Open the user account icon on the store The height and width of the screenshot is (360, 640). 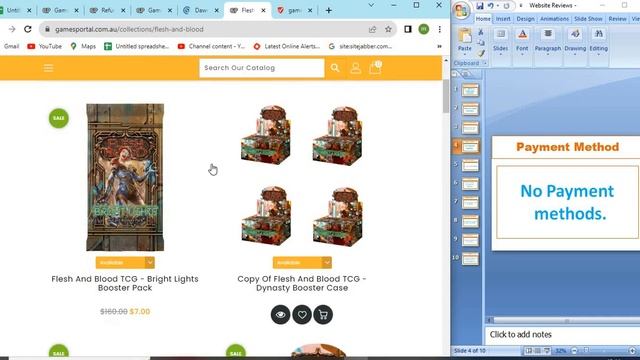tap(356, 68)
